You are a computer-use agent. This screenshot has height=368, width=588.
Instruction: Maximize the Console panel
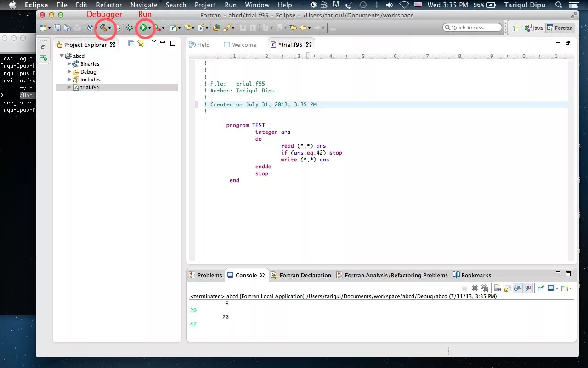[x=568, y=273]
